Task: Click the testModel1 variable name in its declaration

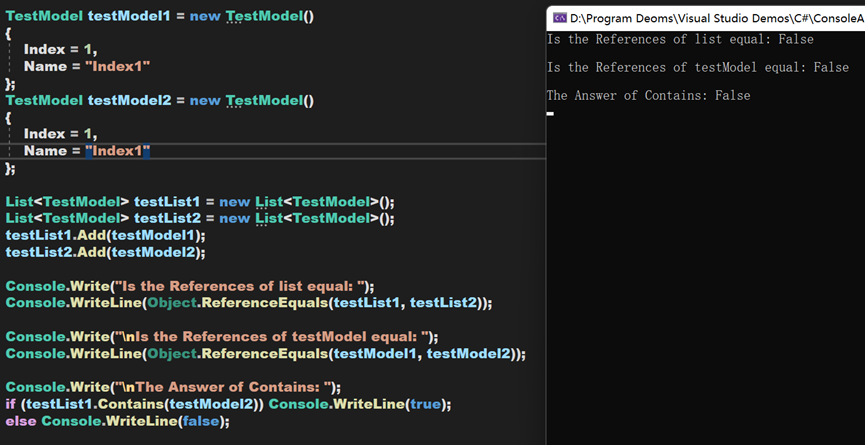Action: pos(129,16)
